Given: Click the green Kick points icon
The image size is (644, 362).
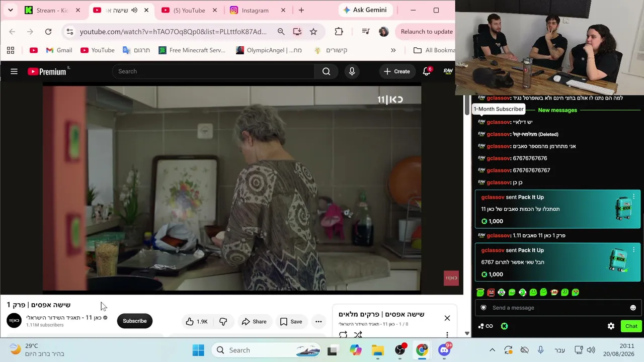Looking at the screenshot, I should click(x=504, y=326).
